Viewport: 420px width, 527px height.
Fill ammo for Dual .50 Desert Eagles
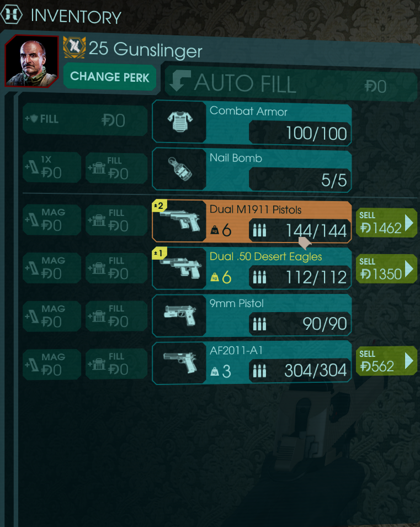(x=116, y=268)
